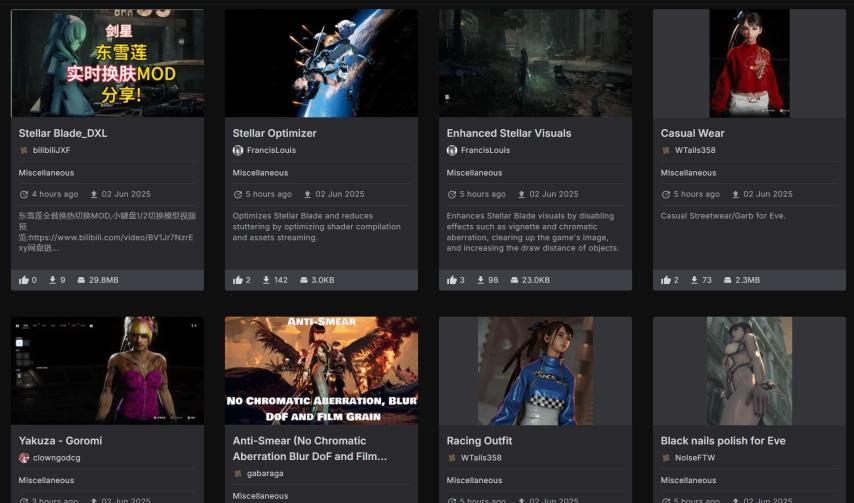
Task: Open the Black nails polish for Eve title
Action: 722,441
